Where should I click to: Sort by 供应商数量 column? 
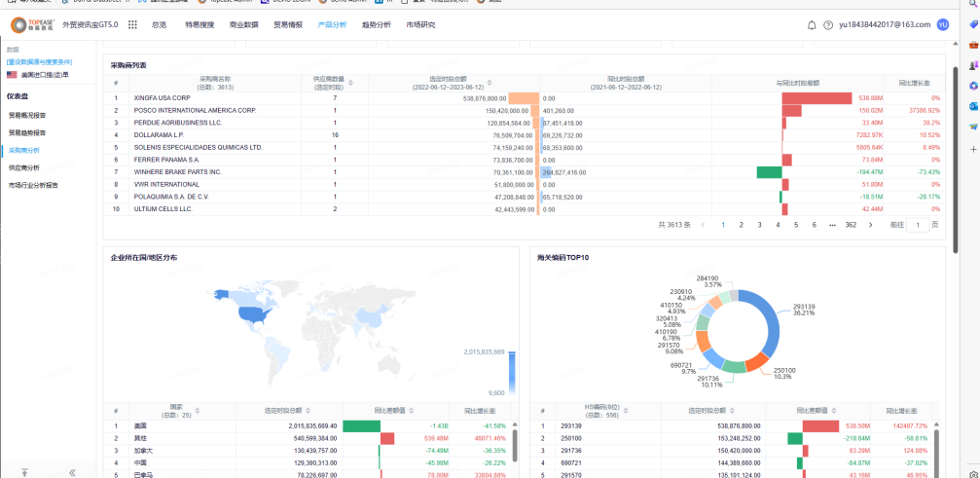point(350,83)
